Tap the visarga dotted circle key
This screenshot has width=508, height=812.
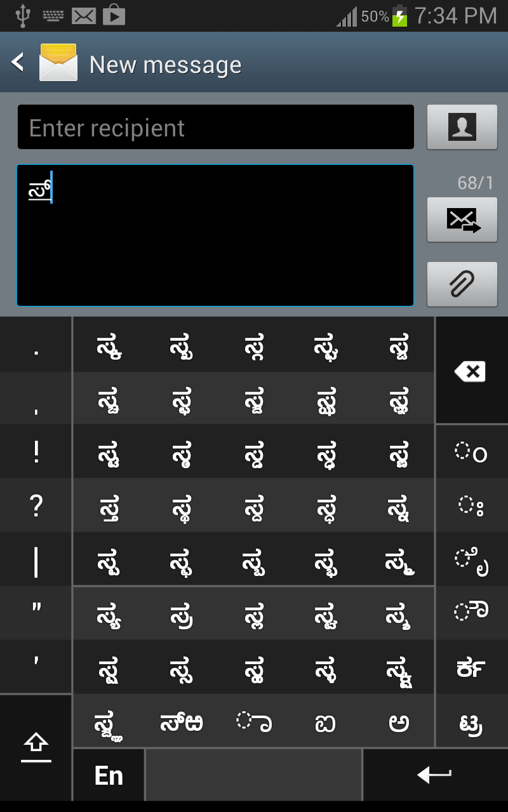(472, 506)
